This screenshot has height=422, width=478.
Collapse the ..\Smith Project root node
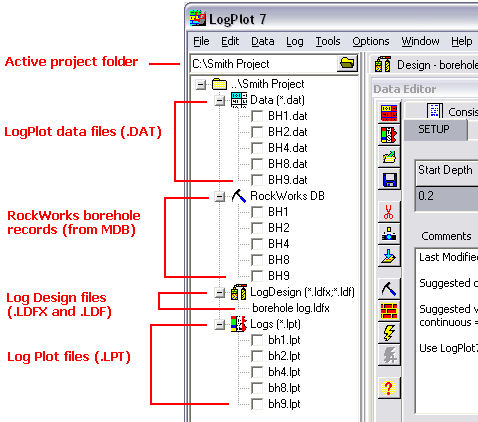(200, 85)
